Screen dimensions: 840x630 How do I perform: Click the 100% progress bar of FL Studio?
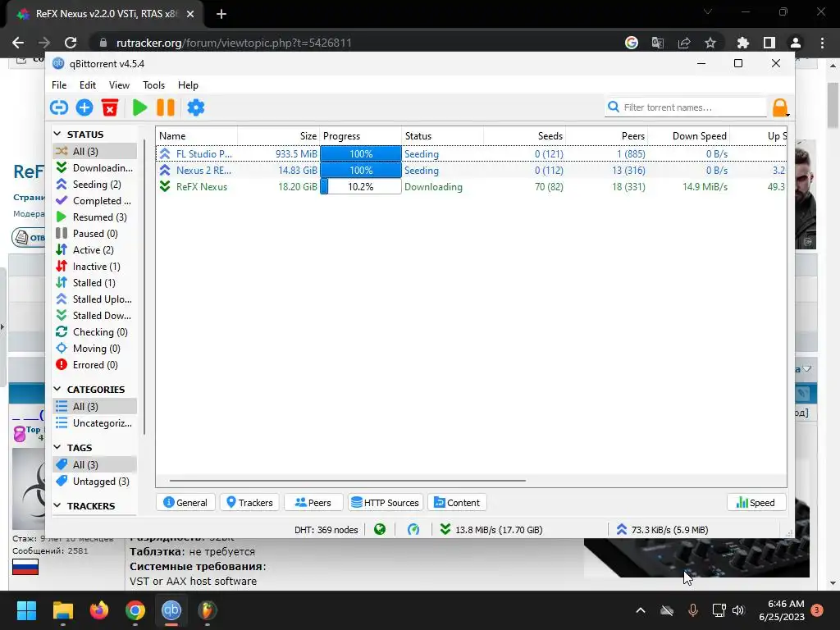tap(361, 153)
